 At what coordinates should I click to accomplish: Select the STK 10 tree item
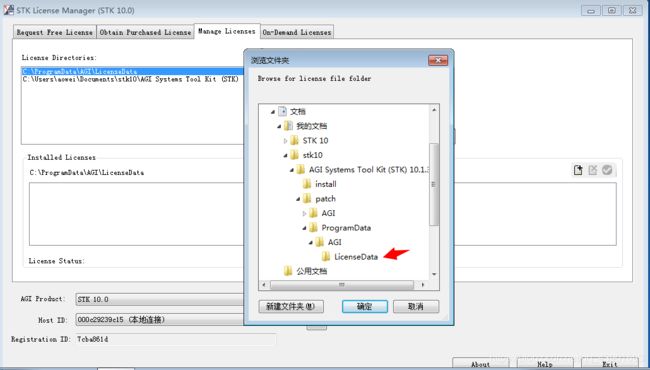[315, 140]
